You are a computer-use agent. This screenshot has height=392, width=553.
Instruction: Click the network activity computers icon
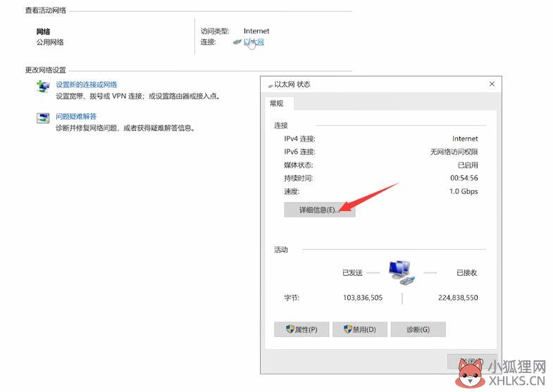(x=402, y=272)
